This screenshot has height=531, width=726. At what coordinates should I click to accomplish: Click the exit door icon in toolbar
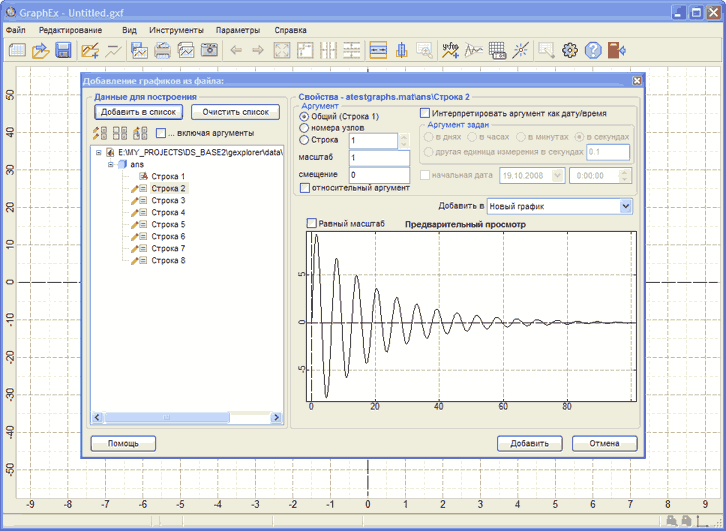pos(616,50)
